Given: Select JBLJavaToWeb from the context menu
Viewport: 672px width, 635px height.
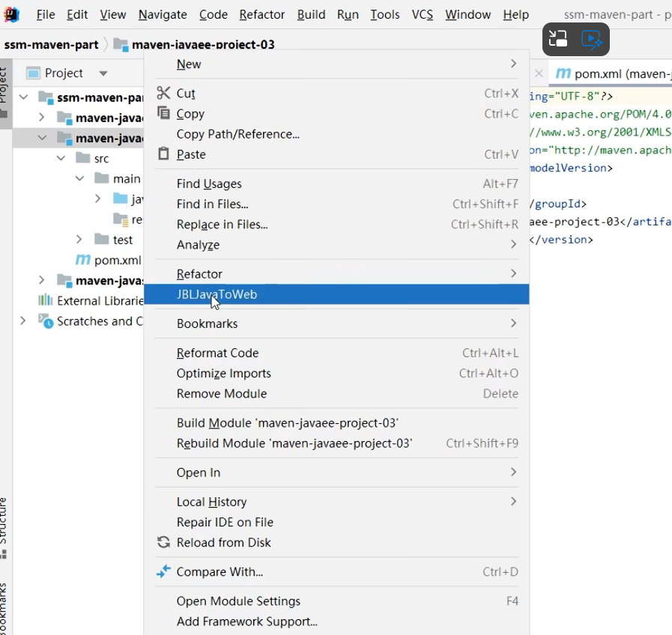Looking at the screenshot, I should pos(217,294).
